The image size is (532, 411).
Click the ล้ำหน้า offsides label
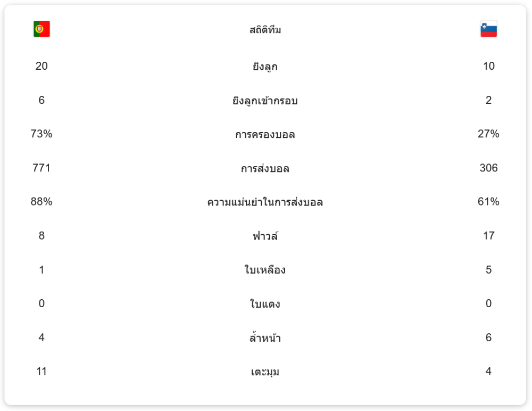265,338
